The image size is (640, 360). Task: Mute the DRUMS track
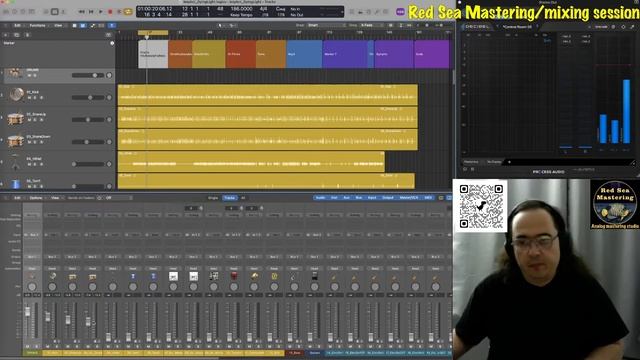point(30,76)
